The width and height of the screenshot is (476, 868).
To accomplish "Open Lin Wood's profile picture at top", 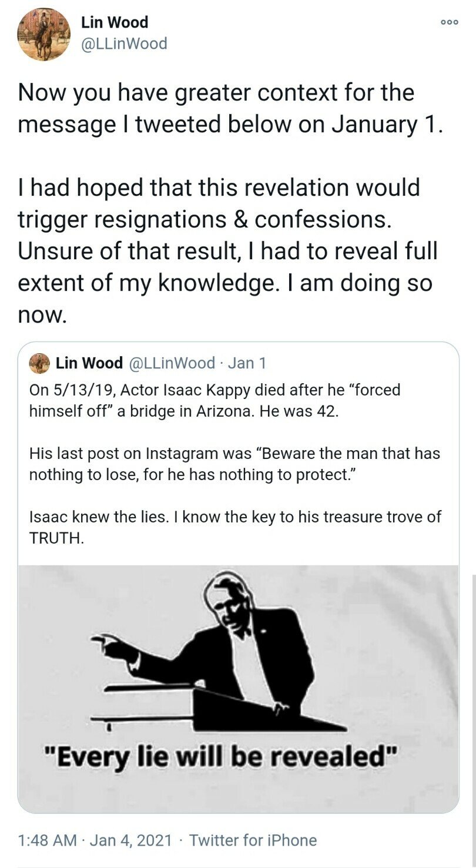I will pyautogui.click(x=43, y=35).
